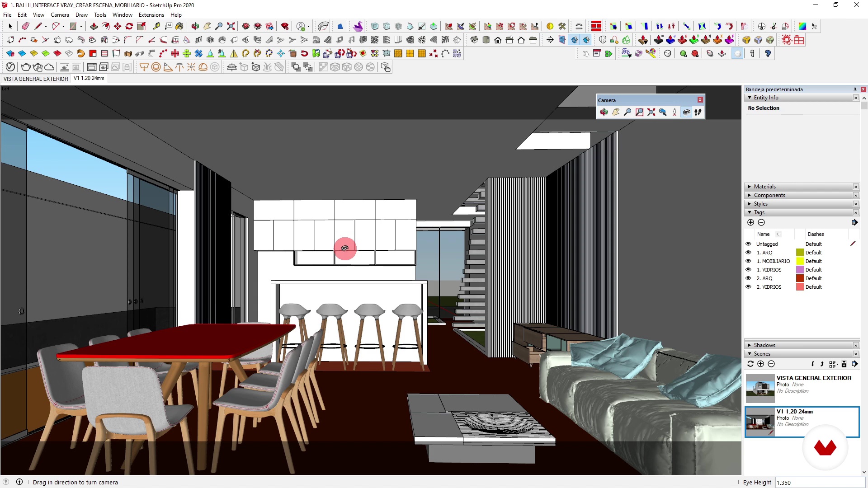Open the Edit menu
Image resolution: width=868 pixels, height=488 pixels.
(x=22, y=15)
